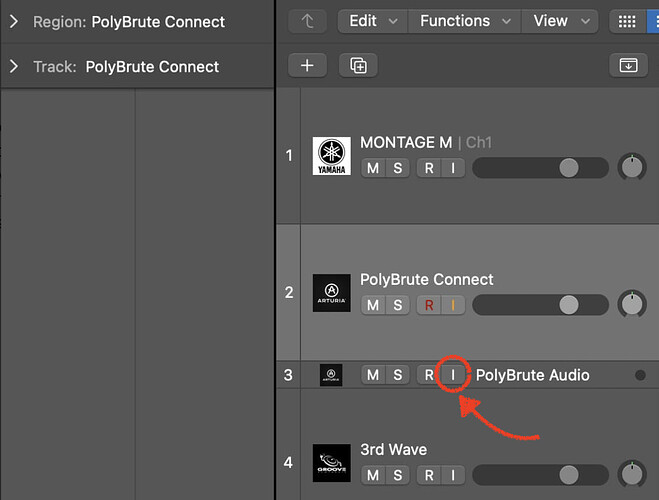The image size is (659, 500).
Task: Click the drop-in tray icon at right
Action: point(628,66)
